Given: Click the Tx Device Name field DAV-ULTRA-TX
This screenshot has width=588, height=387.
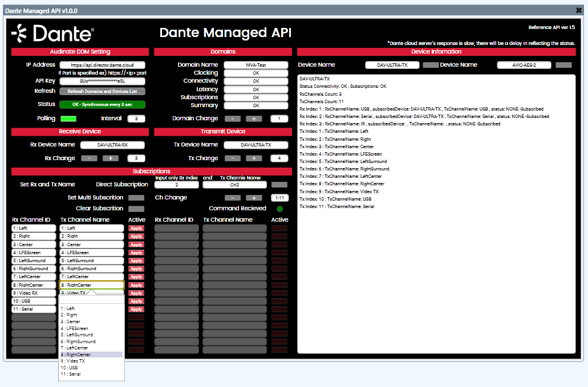Looking at the screenshot, I should tap(256, 145).
